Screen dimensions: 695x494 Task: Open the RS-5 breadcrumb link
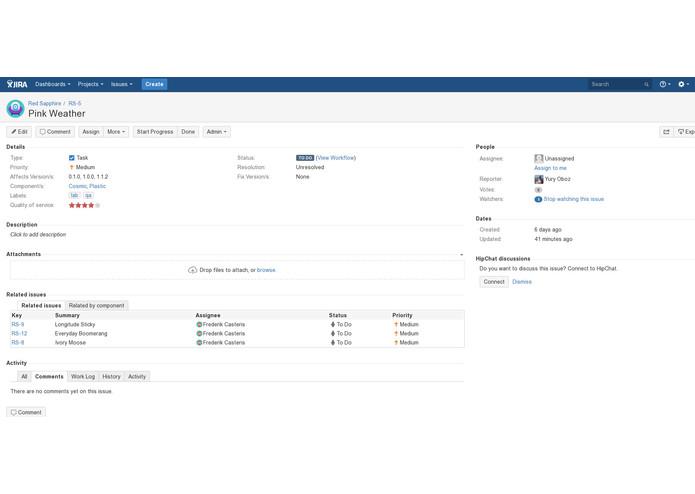coord(74,103)
